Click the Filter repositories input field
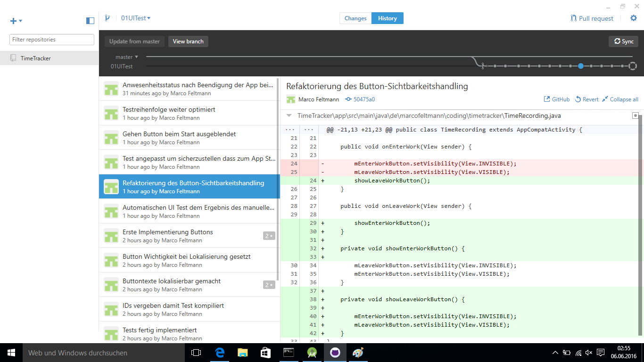644x362 pixels. [52, 40]
